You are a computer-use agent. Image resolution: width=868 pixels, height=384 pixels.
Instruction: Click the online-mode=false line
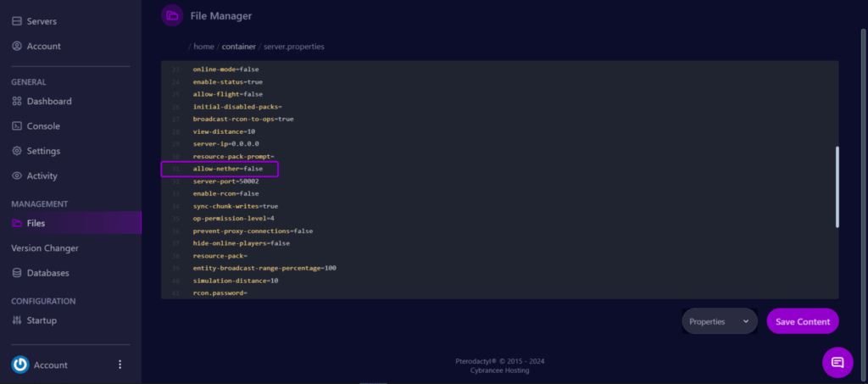point(225,70)
